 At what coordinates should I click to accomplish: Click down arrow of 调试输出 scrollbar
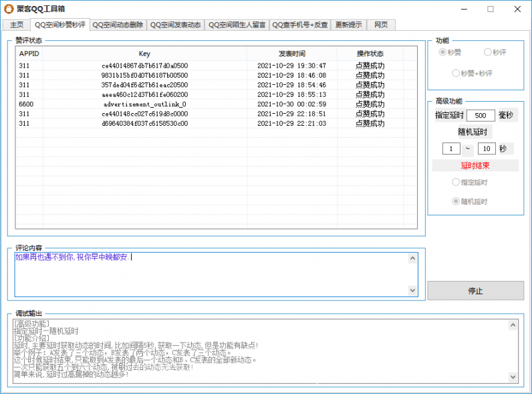click(513, 377)
